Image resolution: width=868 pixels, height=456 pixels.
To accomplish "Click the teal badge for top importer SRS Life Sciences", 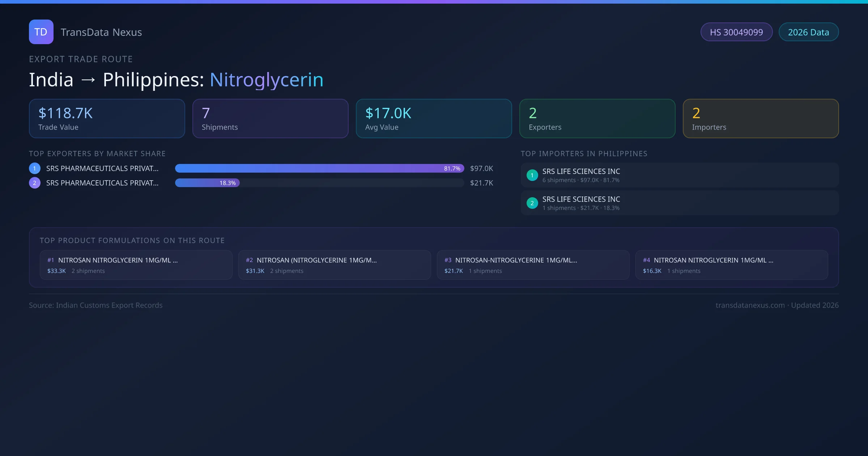I will pos(532,175).
